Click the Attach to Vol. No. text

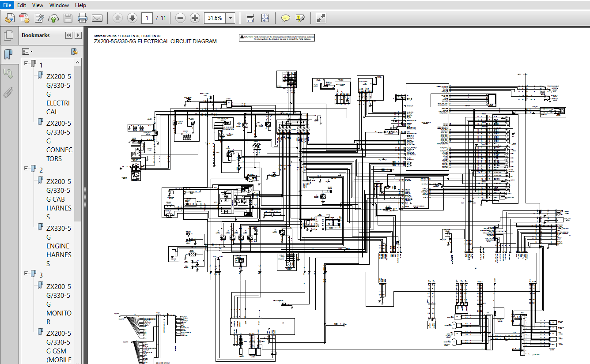point(127,36)
